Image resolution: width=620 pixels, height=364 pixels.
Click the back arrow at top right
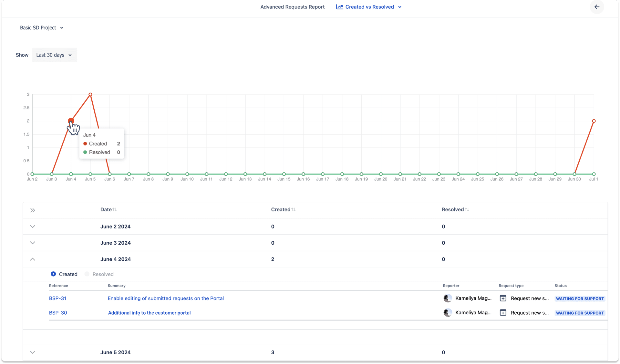(597, 7)
